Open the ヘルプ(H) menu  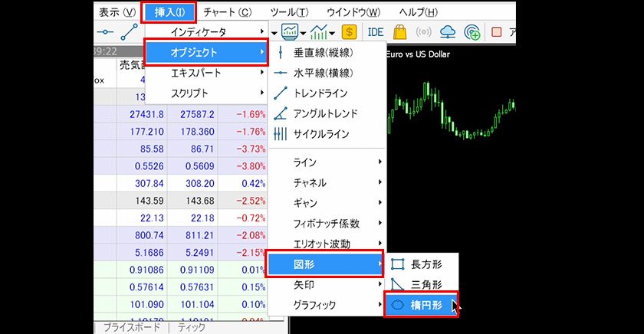[x=419, y=11]
